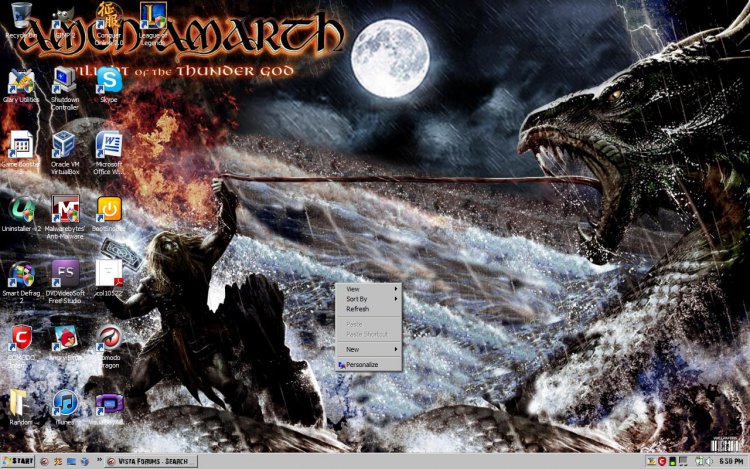Click Comodo red shield tray icon
This screenshot has height=469, width=750.
[662, 461]
